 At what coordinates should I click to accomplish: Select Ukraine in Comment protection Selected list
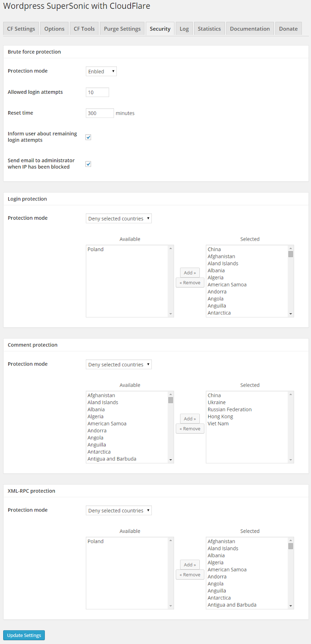[x=217, y=402]
